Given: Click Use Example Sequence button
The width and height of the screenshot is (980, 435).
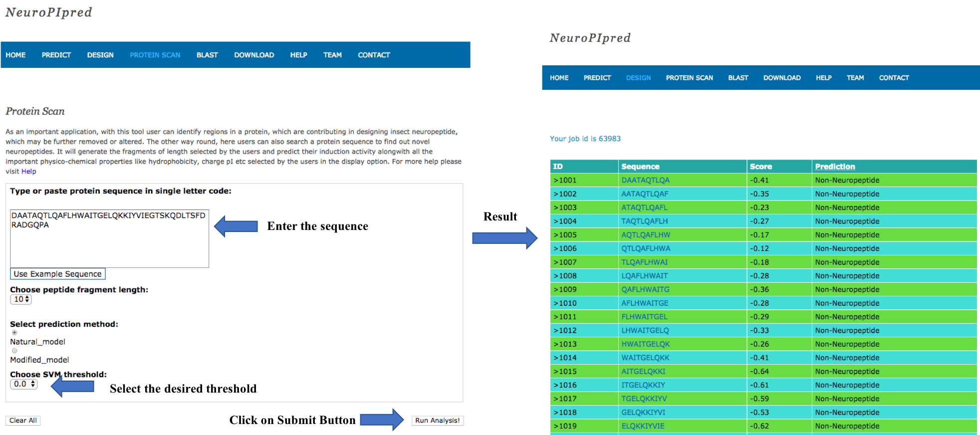Looking at the screenshot, I should (x=57, y=274).
